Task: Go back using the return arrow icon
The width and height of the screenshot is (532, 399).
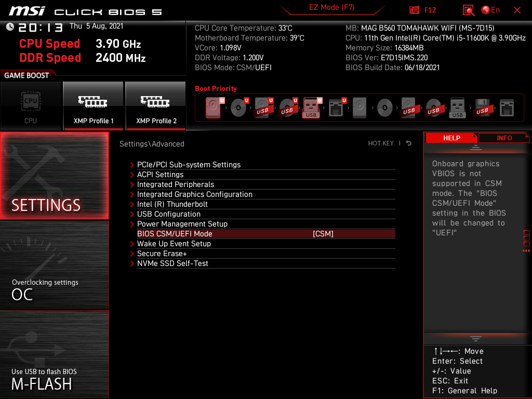Action: click(x=409, y=143)
